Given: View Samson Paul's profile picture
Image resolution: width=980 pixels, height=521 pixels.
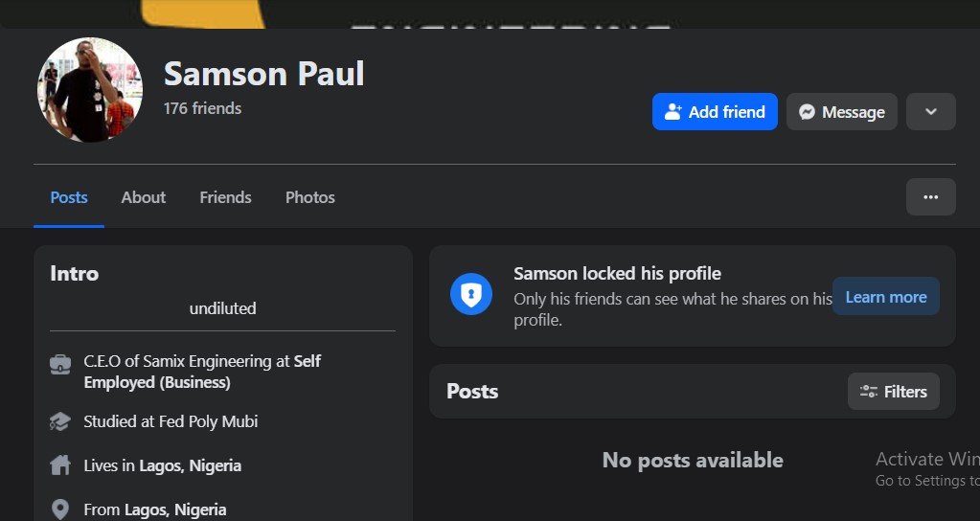Looking at the screenshot, I should 90,90.
